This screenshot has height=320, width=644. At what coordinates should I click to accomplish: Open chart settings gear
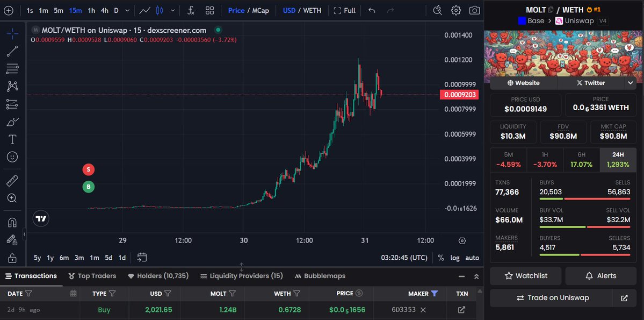(x=456, y=11)
